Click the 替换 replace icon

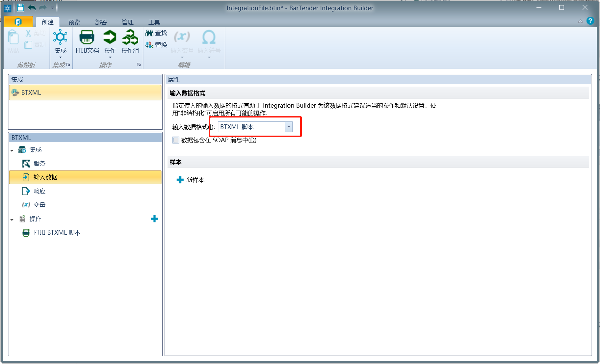pyautogui.click(x=149, y=44)
